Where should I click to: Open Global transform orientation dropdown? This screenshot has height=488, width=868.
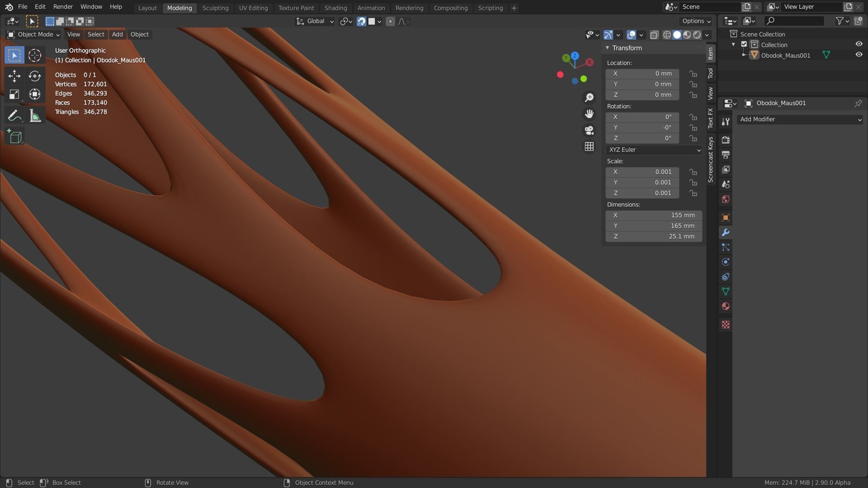pyautogui.click(x=315, y=21)
